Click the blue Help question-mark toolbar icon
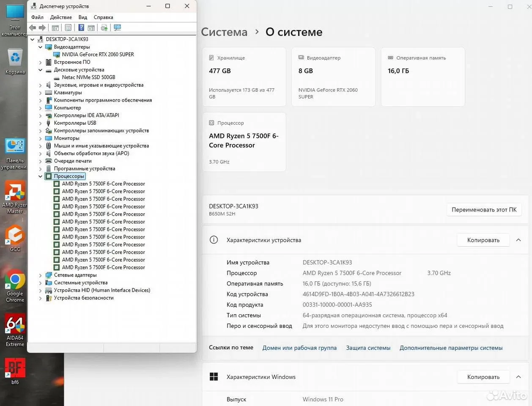532x406 pixels. 81,27
